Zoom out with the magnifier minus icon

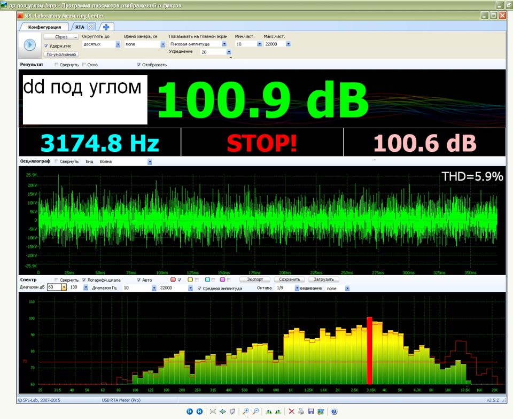[256, 411]
